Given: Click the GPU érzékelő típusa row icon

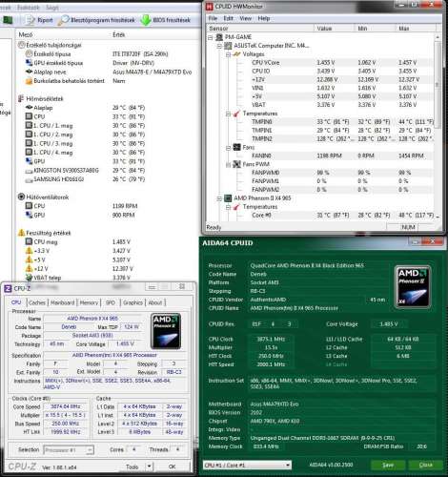Looking at the screenshot, I should [x=29, y=63].
